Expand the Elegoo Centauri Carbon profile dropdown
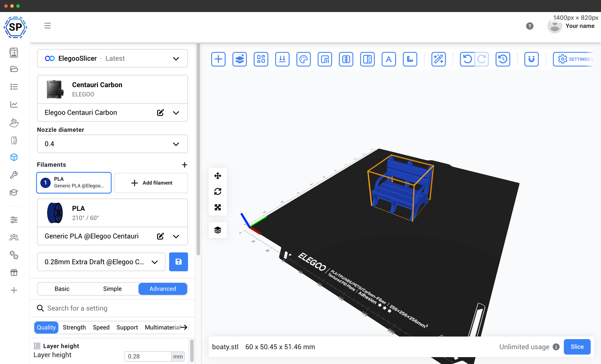Screen dimensions: 601x364 click(x=176, y=112)
